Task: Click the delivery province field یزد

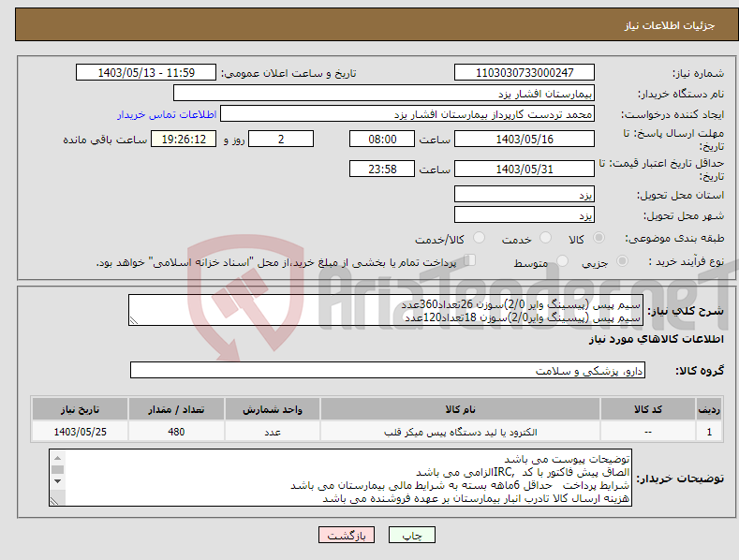Action: 525,194
